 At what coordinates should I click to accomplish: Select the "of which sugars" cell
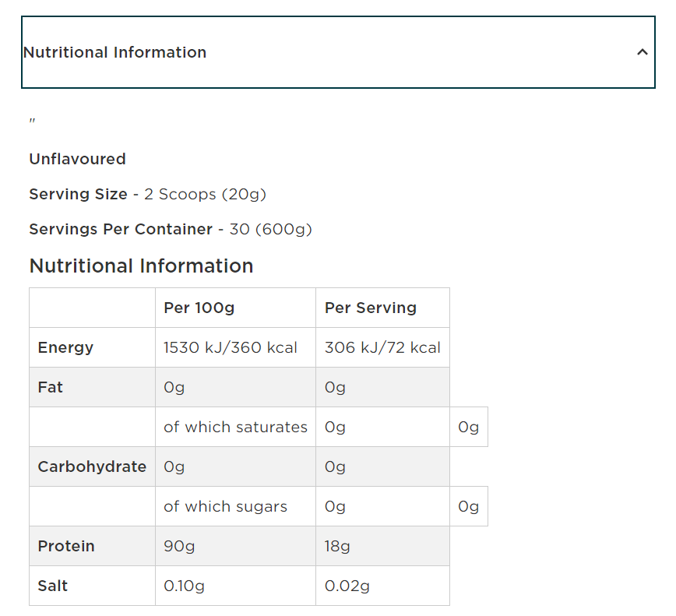pyautogui.click(x=225, y=506)
